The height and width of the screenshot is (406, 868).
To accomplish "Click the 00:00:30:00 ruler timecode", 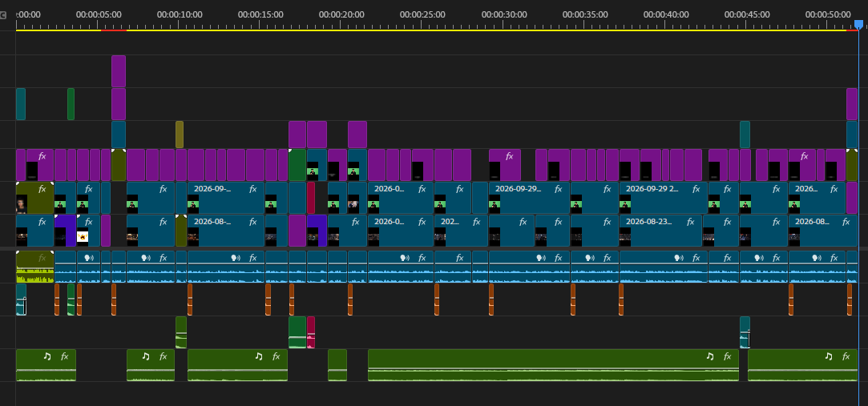I will 504,14.
